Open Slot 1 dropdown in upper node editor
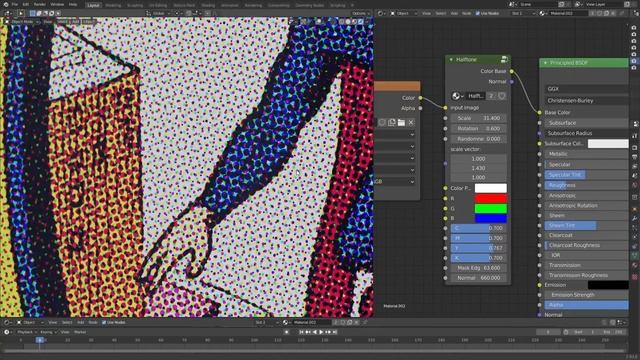Screen dimensions: 640x360 coord(522,13)
